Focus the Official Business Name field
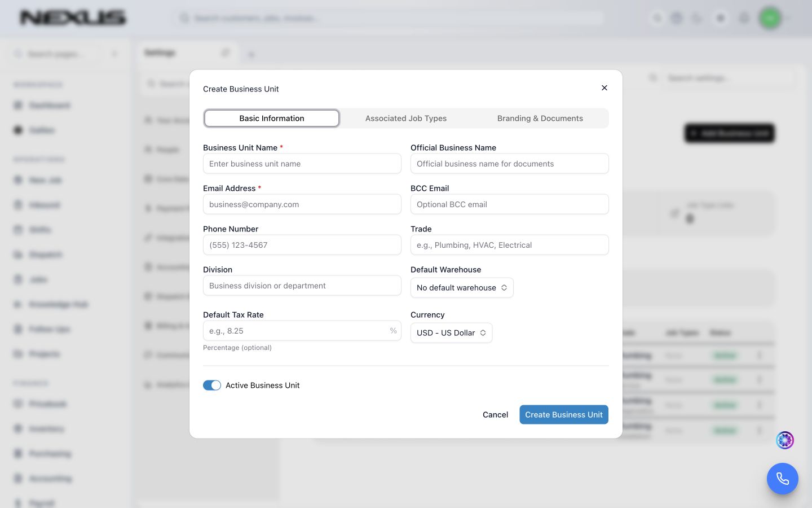 (510, 164)
